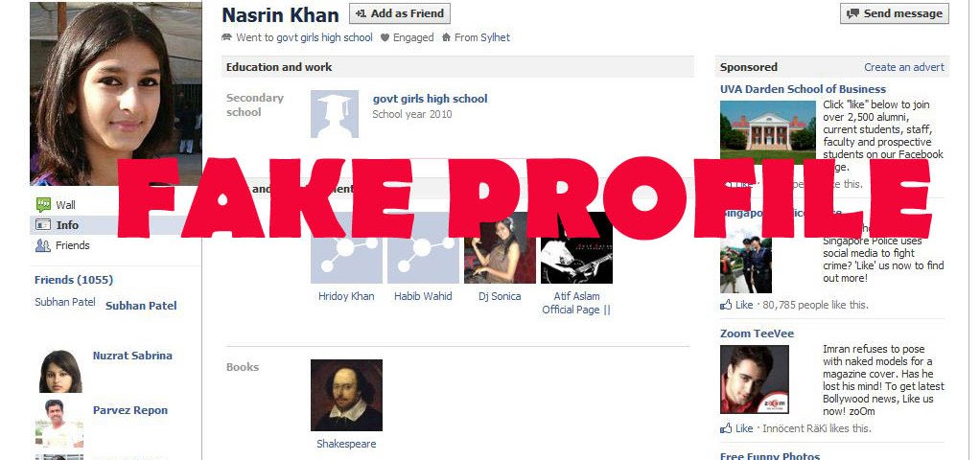Image resolution: width=980 pixels, height=460 pixels.
Task: Click the graduation cap school icon
Action: 335,114
